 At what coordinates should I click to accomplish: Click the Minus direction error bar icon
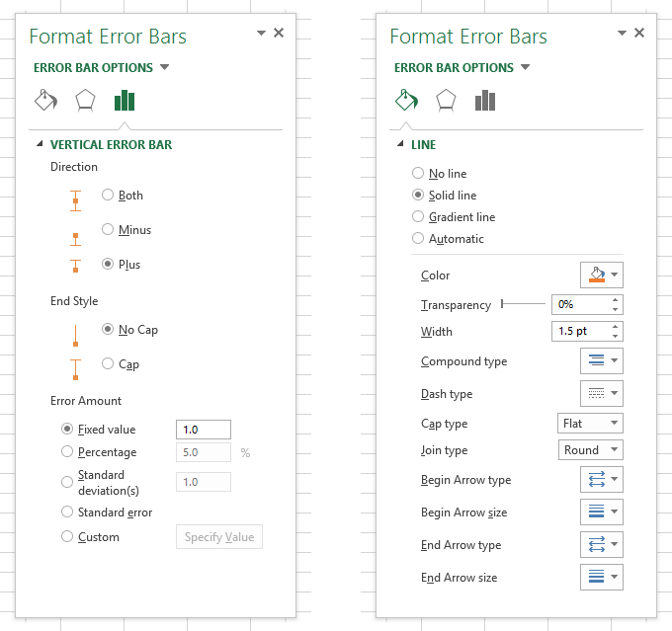(x=75, y=239)
